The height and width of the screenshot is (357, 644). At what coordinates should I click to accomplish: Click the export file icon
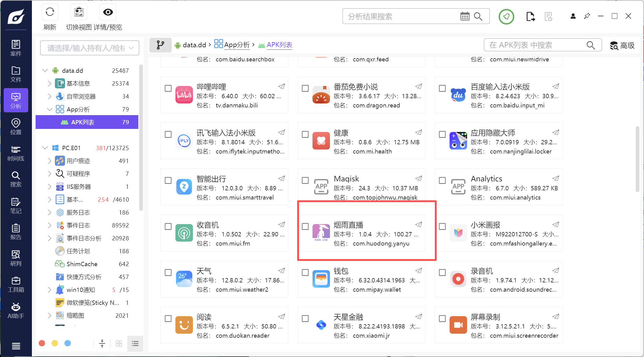530,17
